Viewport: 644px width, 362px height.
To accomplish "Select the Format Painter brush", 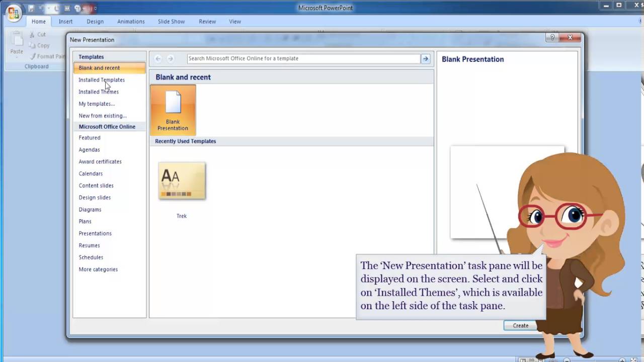I will tap(33, 56).
